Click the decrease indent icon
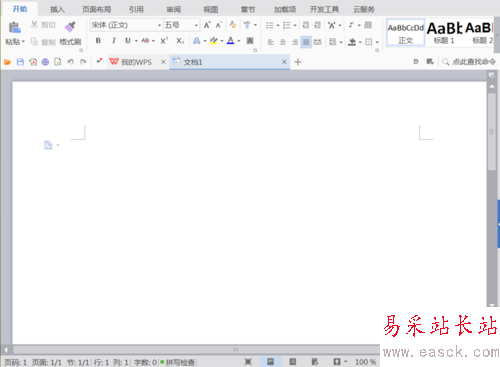Viewport: 500px width, 367px height. [x=305, y=25]
